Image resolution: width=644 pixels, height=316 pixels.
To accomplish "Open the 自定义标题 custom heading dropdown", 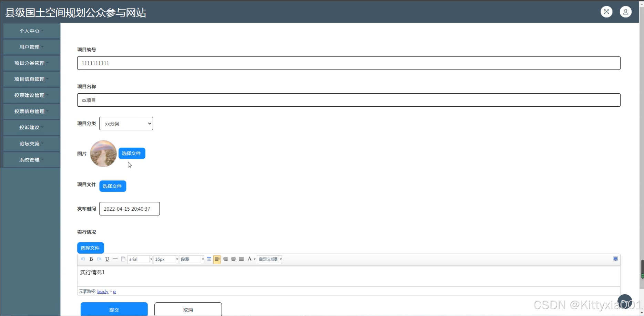I will pyautogui.click(x=270, y=259).
